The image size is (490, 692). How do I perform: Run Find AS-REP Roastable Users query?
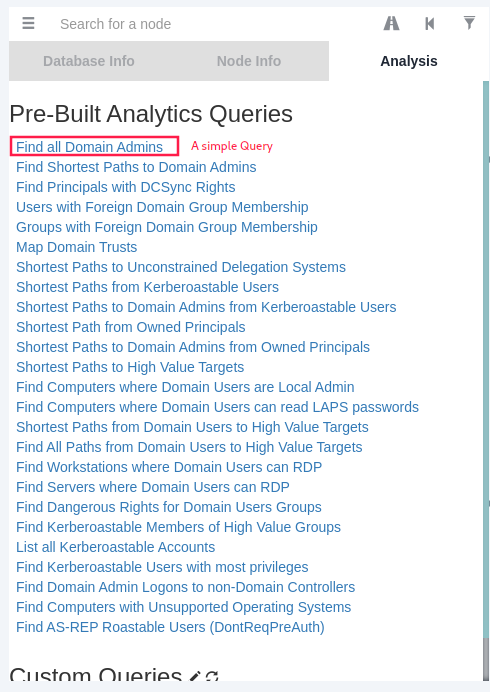pyautogui.click(x=170, y=627)
